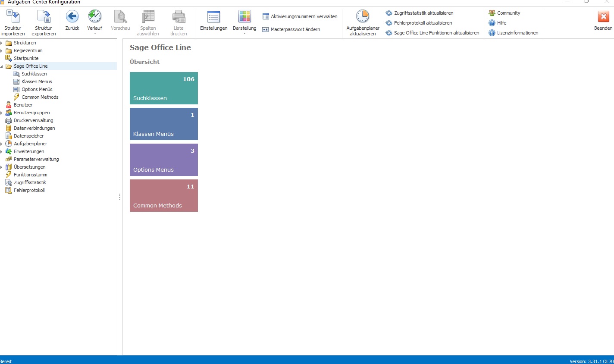Open the red Common Methods overview tile
This screenshot has height=364, width=614.
coord(164,195)
